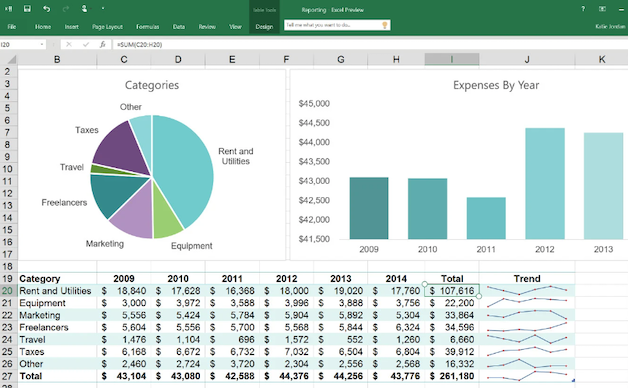Select column J header
This screenshot has width=628, height=388.
click(527, 60)
